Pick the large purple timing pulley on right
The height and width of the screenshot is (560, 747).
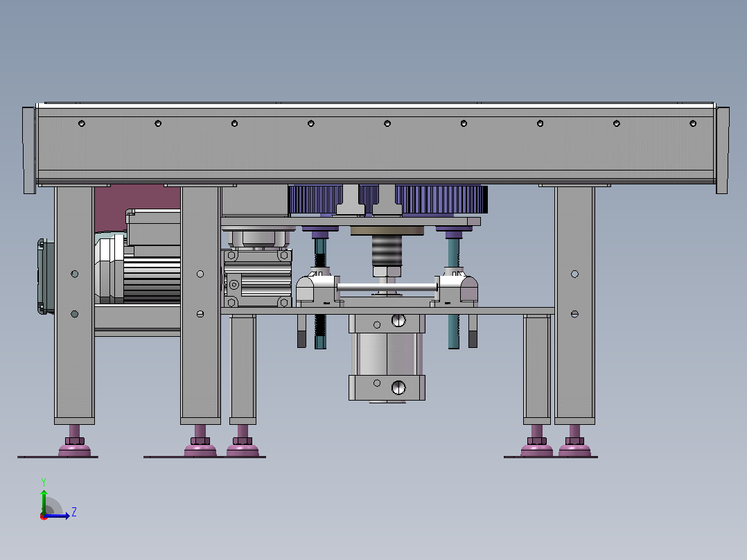pyautogui.click(x=441, y=199)
